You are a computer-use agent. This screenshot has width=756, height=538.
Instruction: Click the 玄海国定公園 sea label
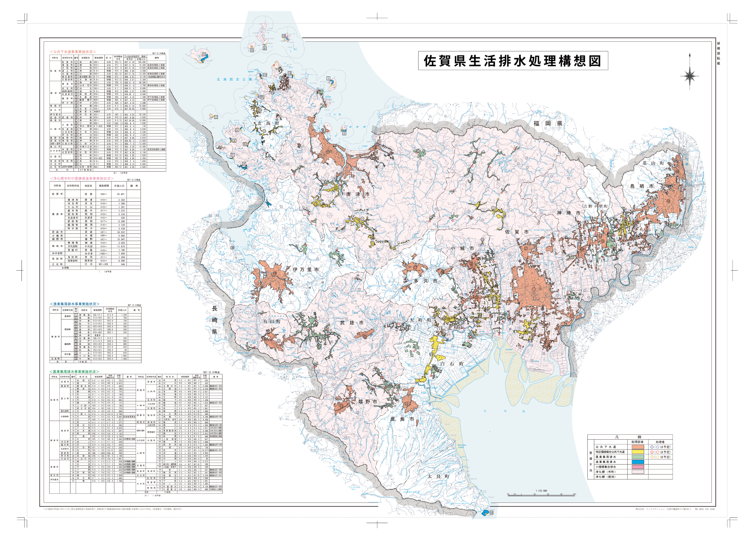(234, 79)
